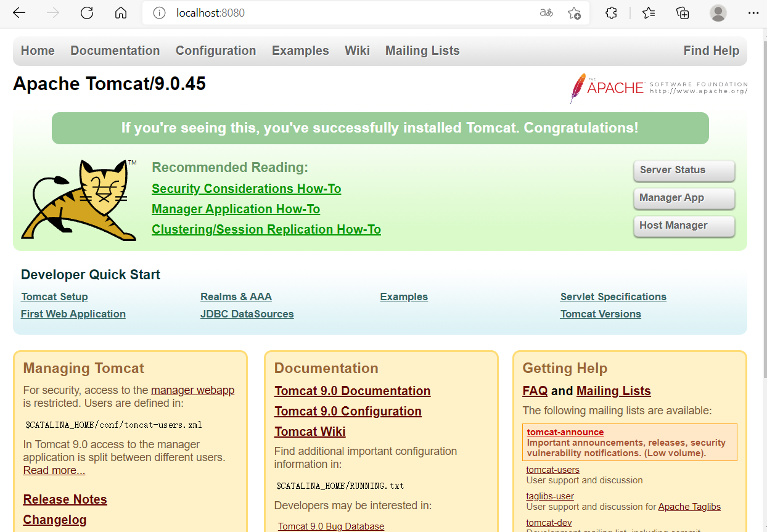Click the Manager App button

pyautogui.click(x=684, y=198)
